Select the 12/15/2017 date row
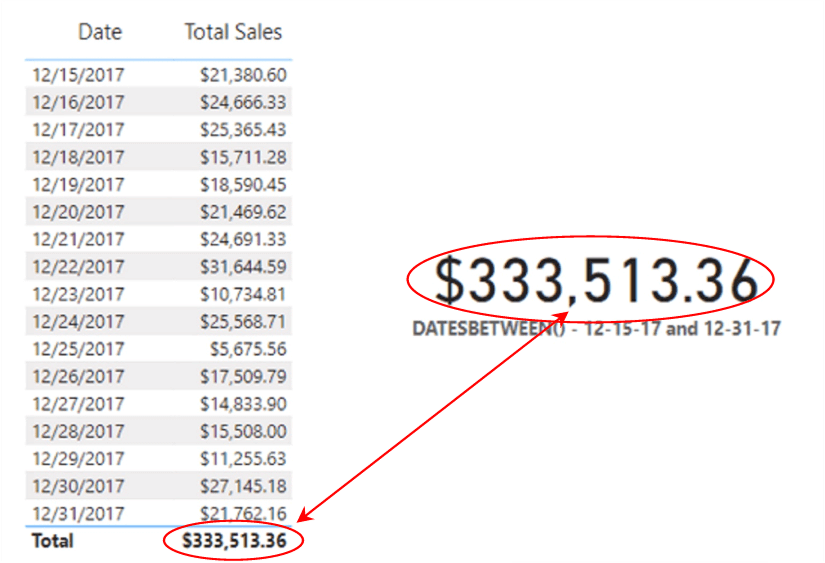Screen dimensions: 825x563 click(78, 75)
